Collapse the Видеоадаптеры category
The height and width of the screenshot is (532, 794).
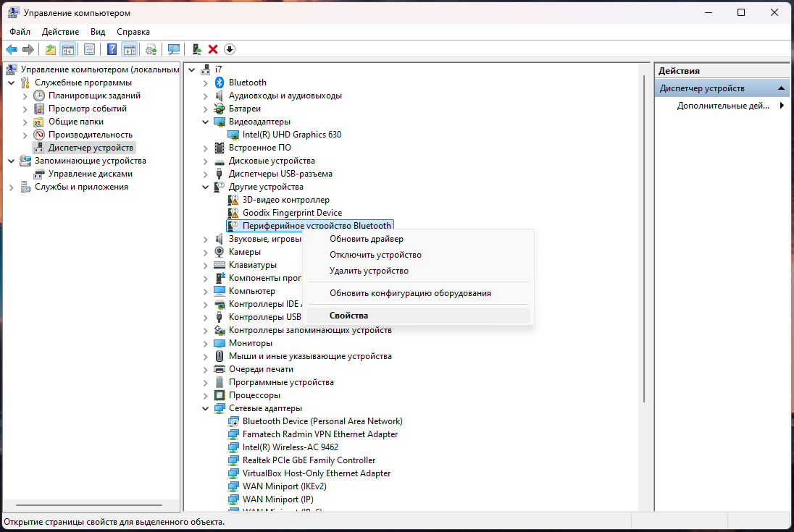206,122
